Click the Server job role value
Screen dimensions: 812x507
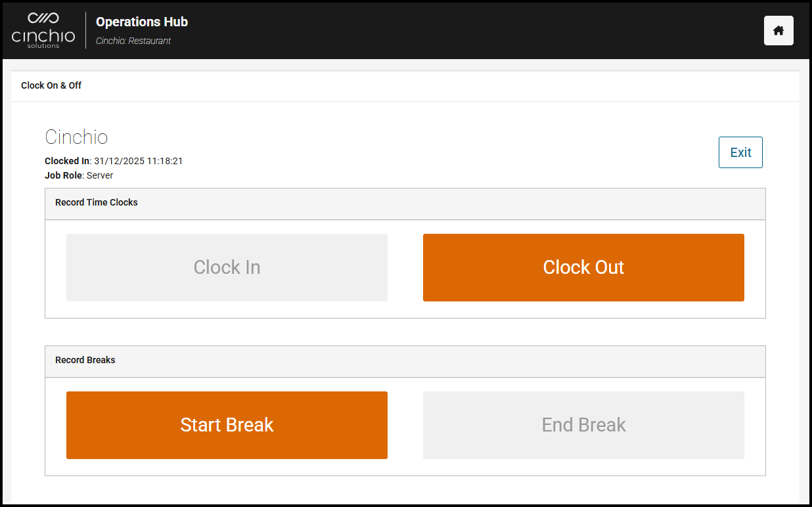[x=100, y=175]
